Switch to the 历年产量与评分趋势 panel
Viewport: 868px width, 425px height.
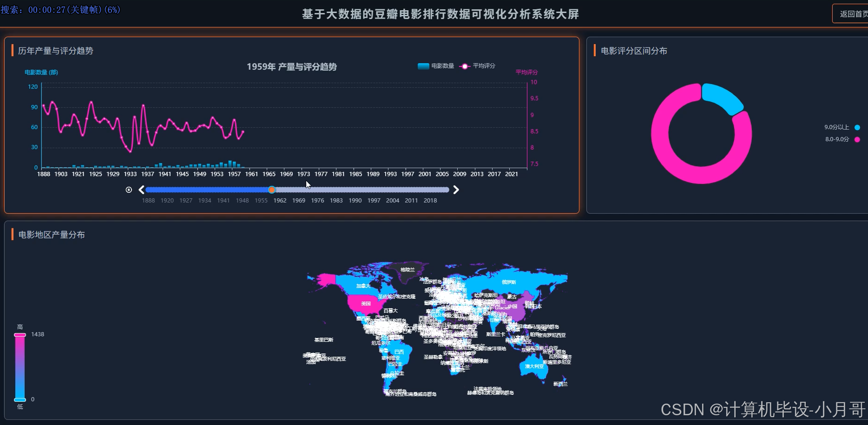pyautogui.click(x=55, y=51)
